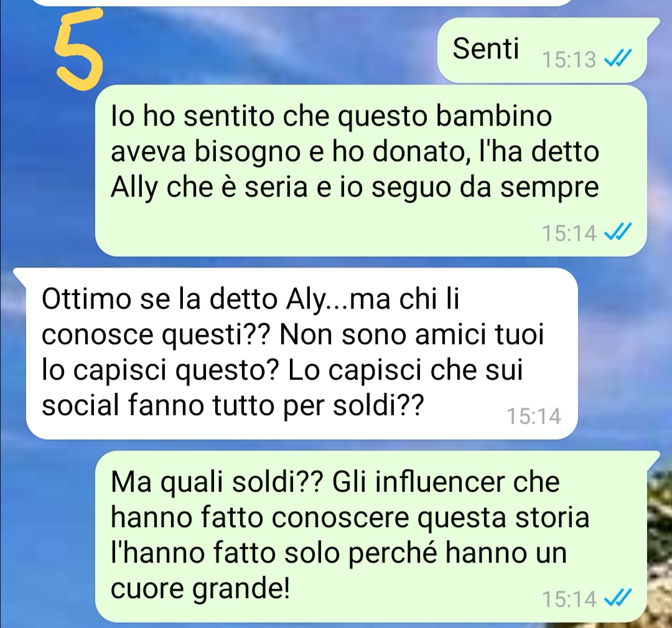Click the partial white bubble at the top

pos(302,2)
